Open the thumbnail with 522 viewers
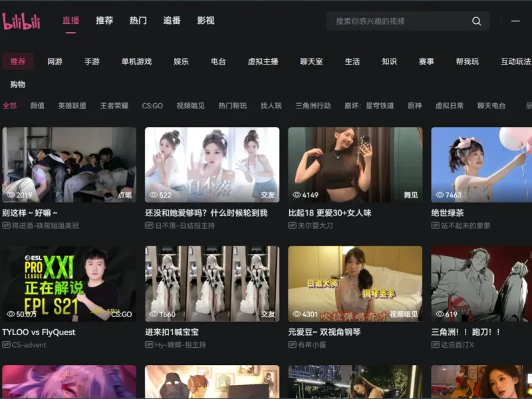Image resolution: width=532 pixels, height=399 pixels. (212, 165)
